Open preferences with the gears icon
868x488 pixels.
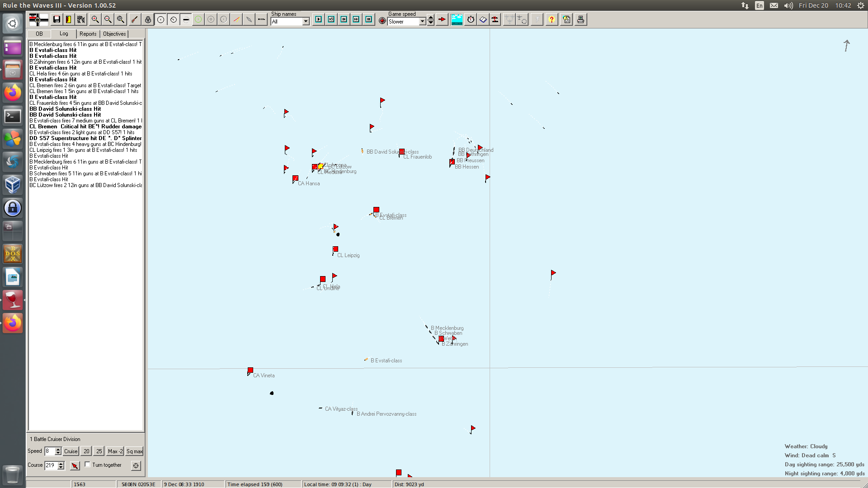click(81, 19)
